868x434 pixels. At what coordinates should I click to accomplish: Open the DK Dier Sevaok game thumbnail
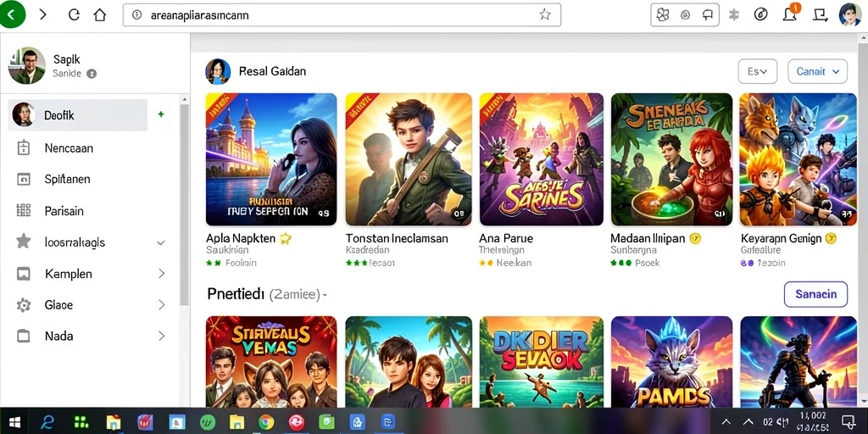pos(542,362)
